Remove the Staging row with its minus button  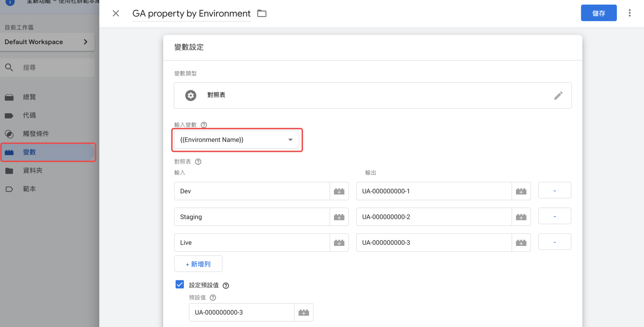554,216
